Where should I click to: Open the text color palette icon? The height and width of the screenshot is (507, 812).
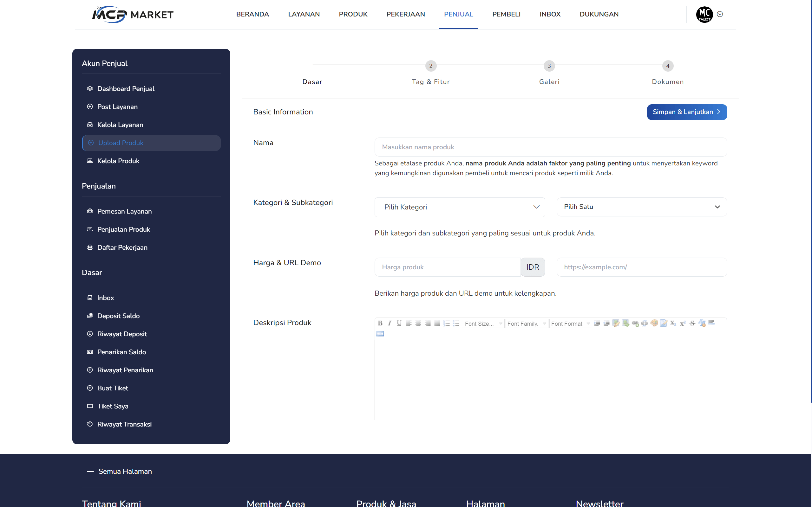(654, 323)
